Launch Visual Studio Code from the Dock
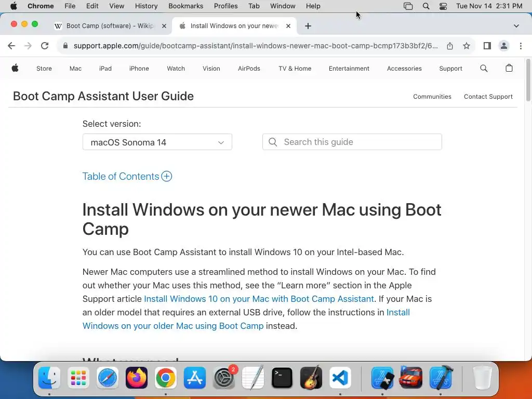Viewport: 532px width, 399px height. pyautogui.click(x=340, y=378)
